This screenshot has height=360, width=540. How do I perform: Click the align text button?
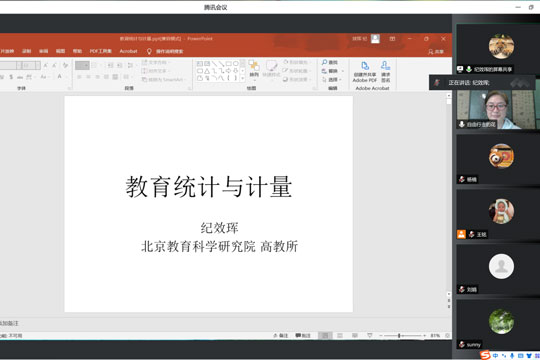click(155, 71)
